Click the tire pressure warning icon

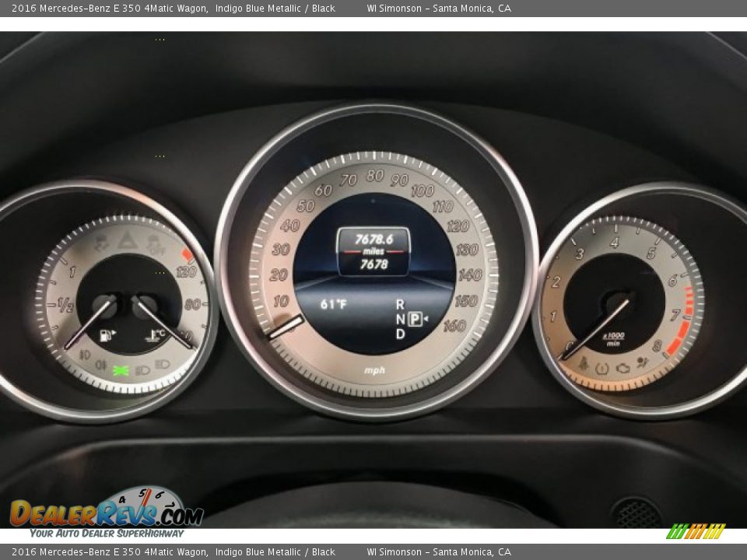click(602, 367)
